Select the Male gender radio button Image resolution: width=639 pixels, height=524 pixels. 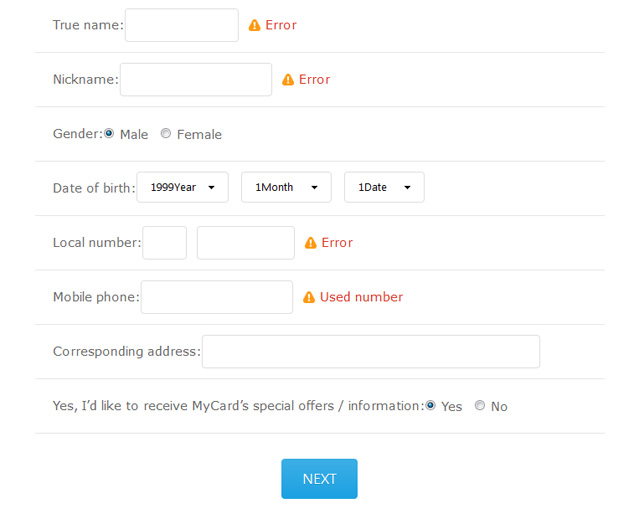tap(109, 133)
